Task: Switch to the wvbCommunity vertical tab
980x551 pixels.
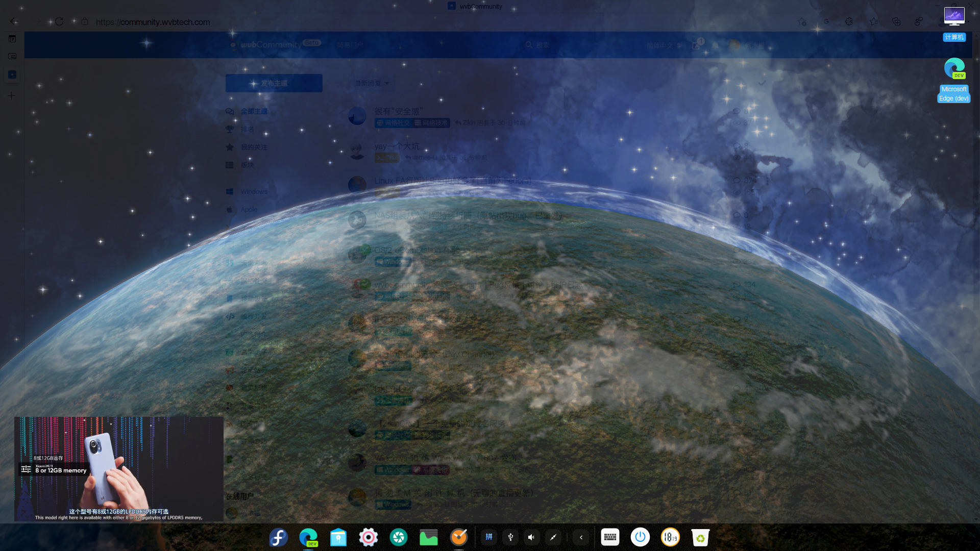Action: click(x=12, y=74)
